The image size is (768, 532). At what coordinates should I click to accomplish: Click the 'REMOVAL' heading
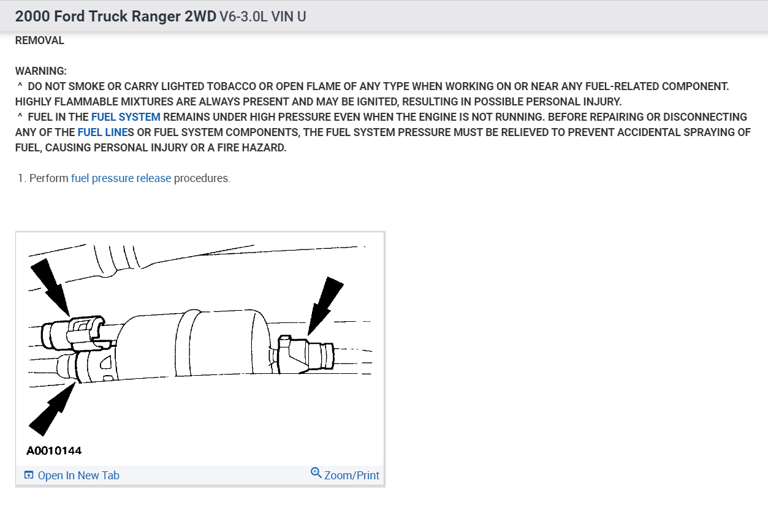click(x=40, y=41)
